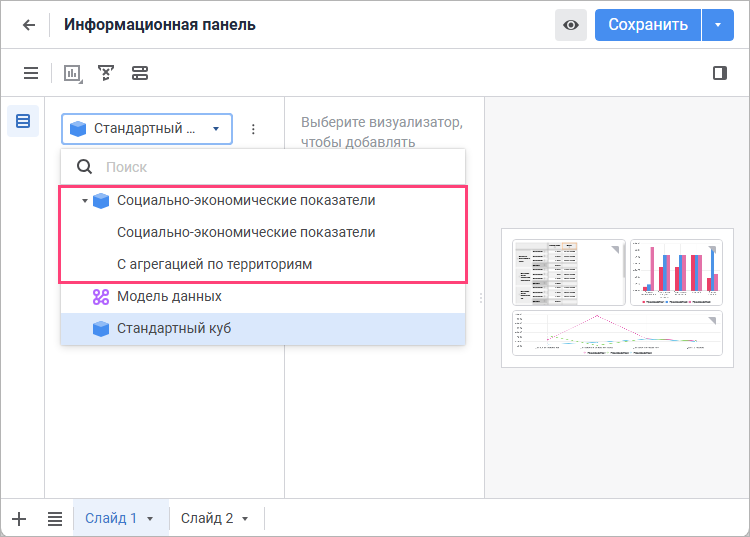Viewport: 750px width, 537px height.
Task: Open the three-dot options menu
Action: (253, 129)
